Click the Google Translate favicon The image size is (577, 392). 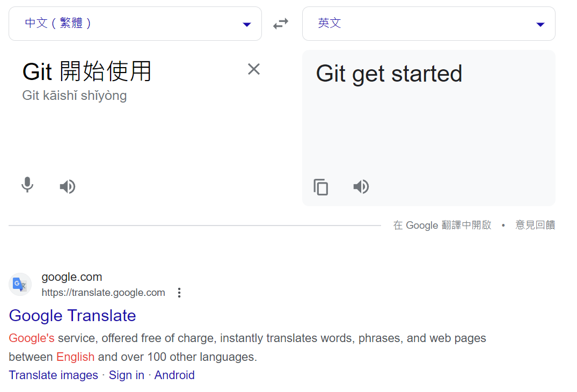(20, 285)
